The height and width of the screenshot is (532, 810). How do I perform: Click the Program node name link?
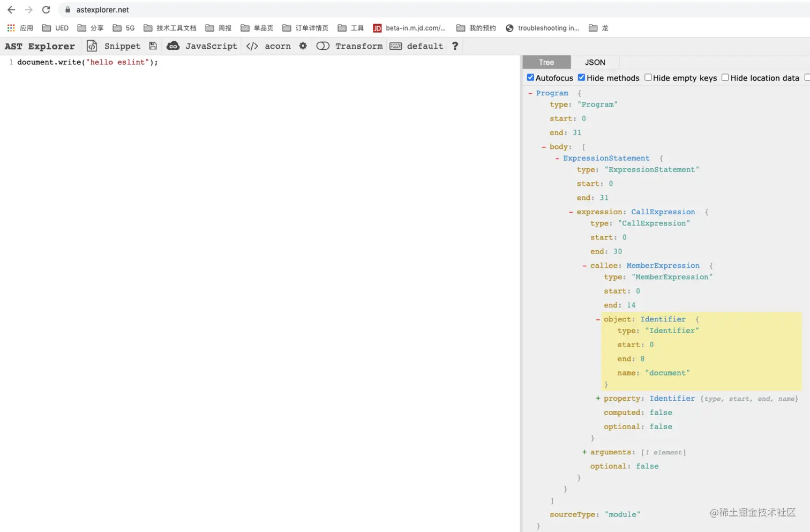[x=552, y=93]
